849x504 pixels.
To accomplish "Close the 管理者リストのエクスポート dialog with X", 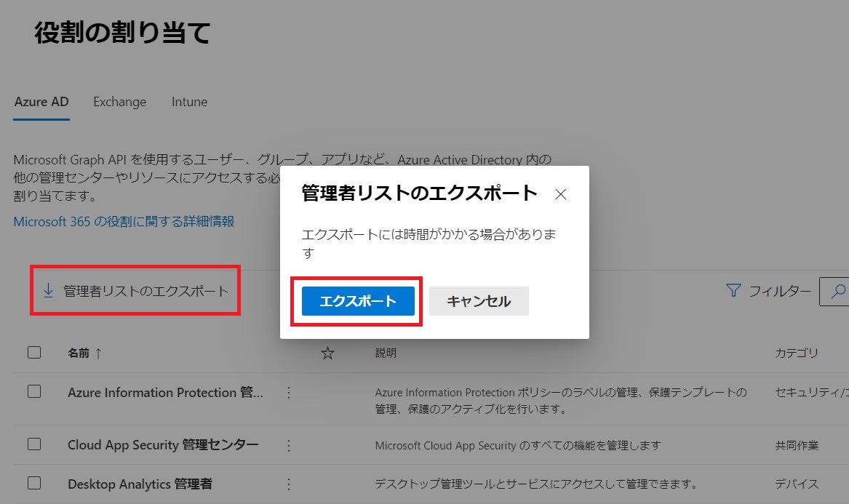I will (560, 194).
